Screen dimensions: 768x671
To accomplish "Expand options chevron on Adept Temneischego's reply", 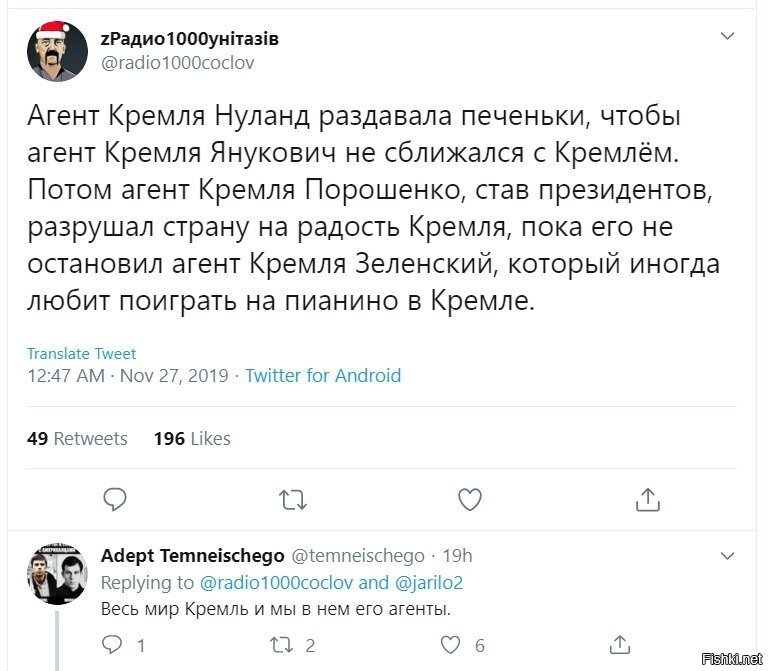I will click(728, 556).
